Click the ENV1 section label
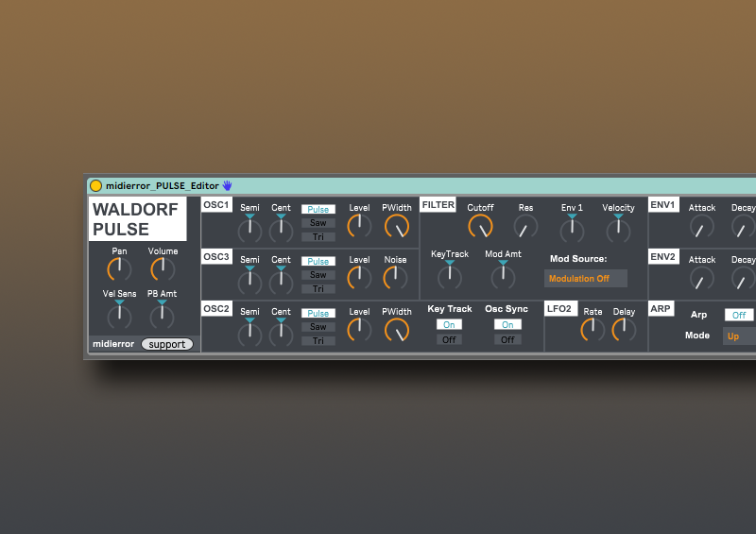 point(664,204)
